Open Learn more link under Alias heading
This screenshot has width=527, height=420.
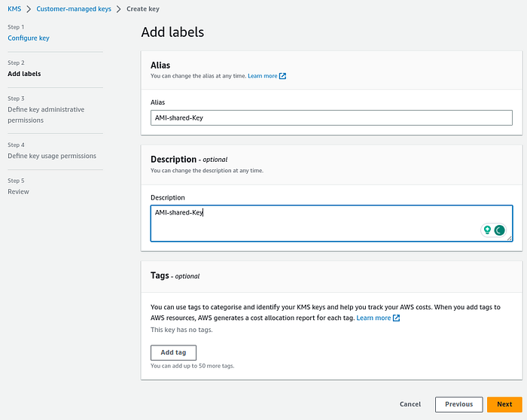(262, 76)
